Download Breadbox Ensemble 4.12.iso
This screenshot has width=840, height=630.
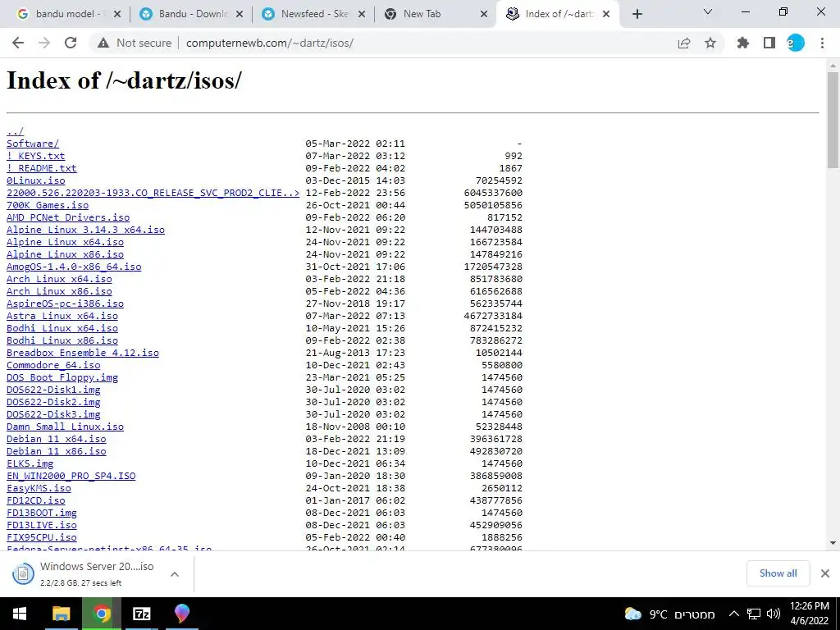[83, 353]
